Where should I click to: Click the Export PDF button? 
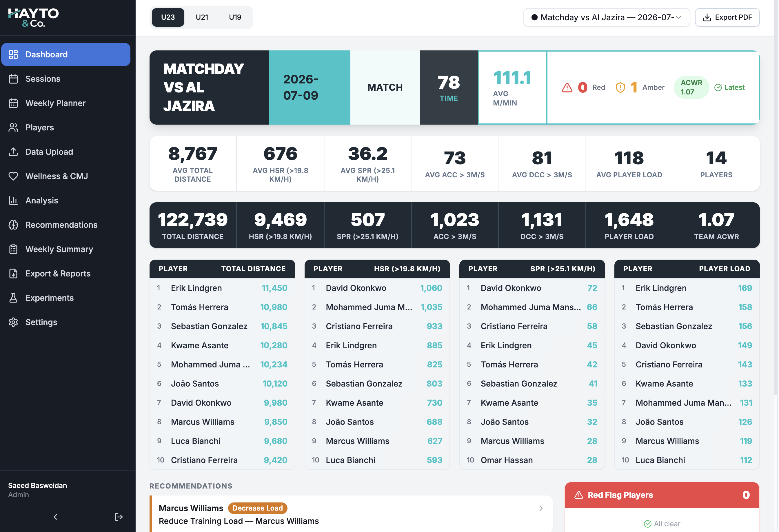727,17
